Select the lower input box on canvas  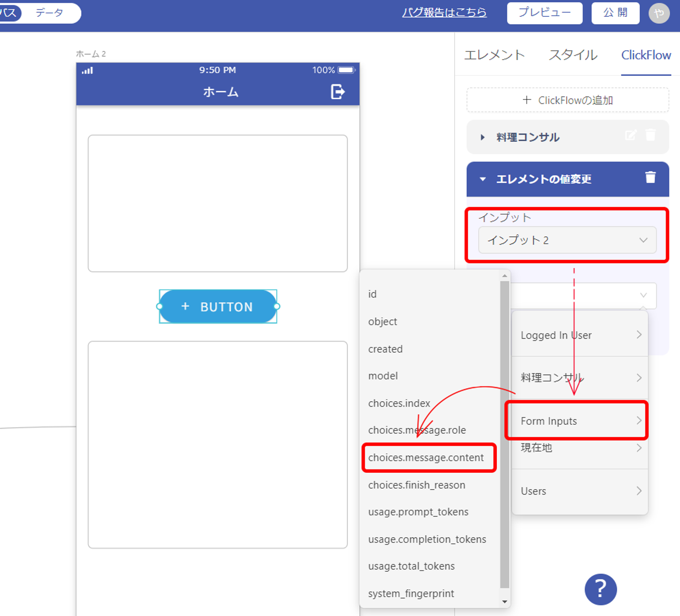[218, 444]
